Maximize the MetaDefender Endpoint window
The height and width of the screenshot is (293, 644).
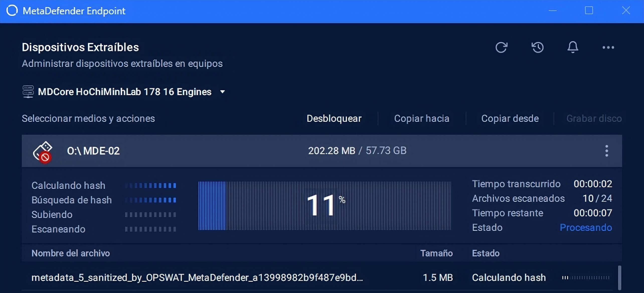pos(589,11)
